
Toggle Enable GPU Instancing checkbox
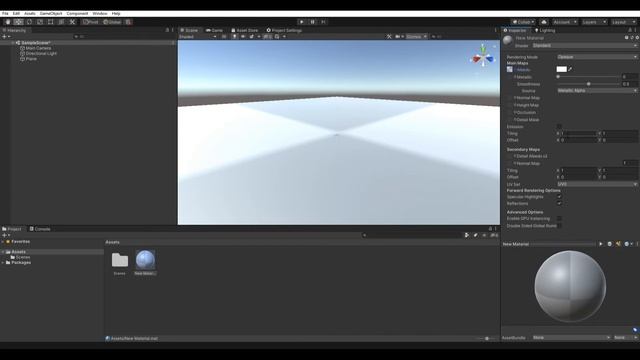(x=559, y=219)
